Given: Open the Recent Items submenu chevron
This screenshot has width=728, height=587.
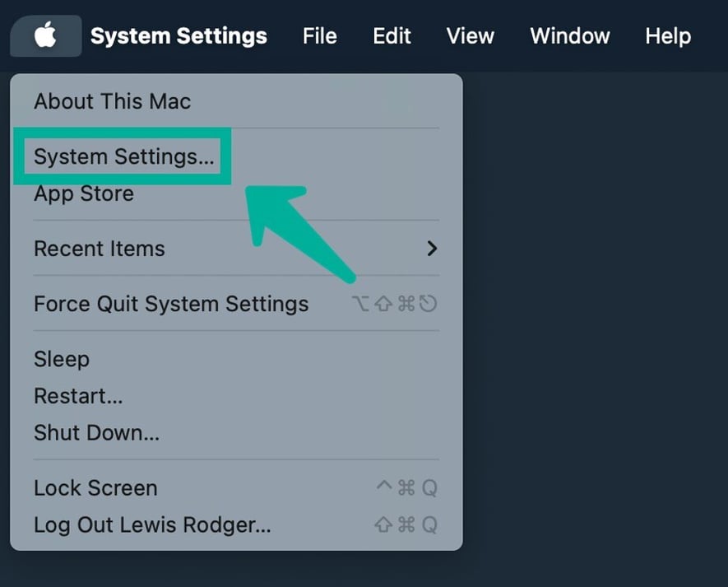Looking at the screenshot, I should (x=433, y=249).
